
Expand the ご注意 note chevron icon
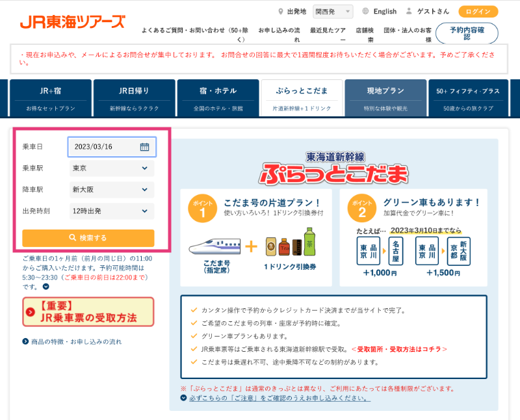pyautogui.click(x=183, y=397)
